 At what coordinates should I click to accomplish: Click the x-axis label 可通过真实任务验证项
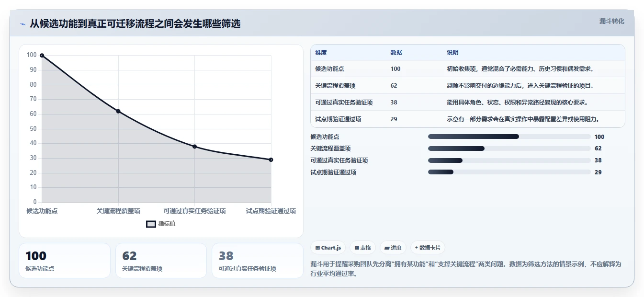pos(194,211)
